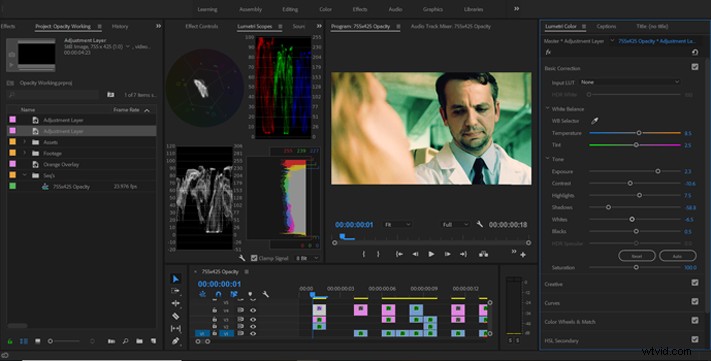Collapse the Seq's bin
Image resolution: width=711 pixels, height=361 pixels.
pyautogui.click(x=24, y=175)
